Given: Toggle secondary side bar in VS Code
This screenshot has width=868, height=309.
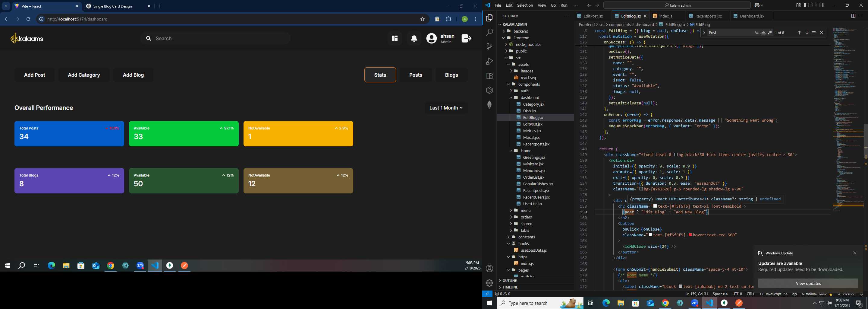Looking at the screenshot, I should pyautogui.click(x=822, y=5).
